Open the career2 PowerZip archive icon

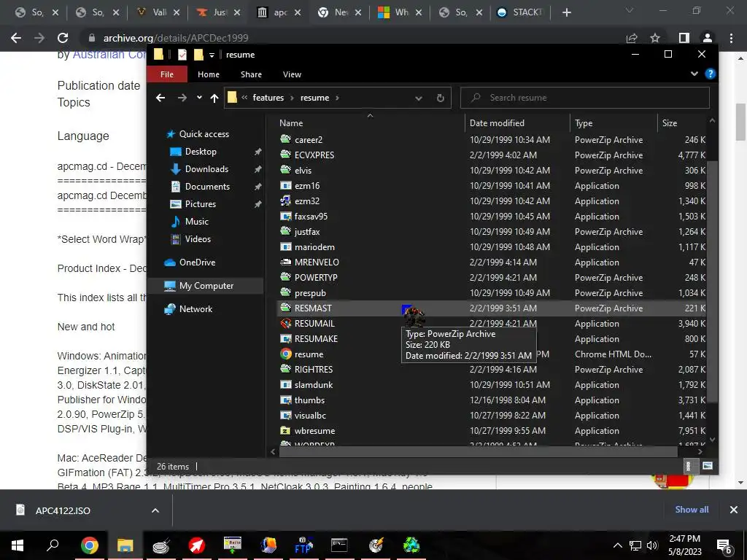(285, 139)
